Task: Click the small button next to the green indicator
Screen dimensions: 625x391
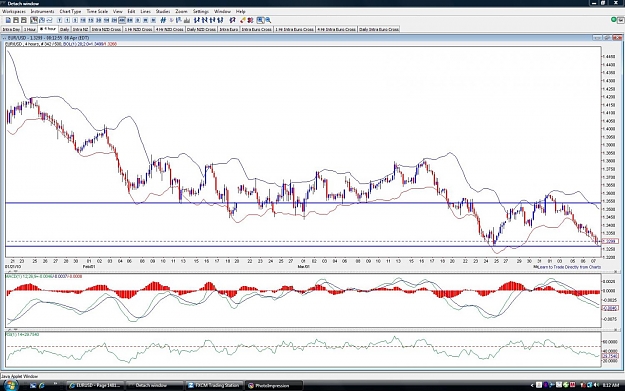Action: 621,20
